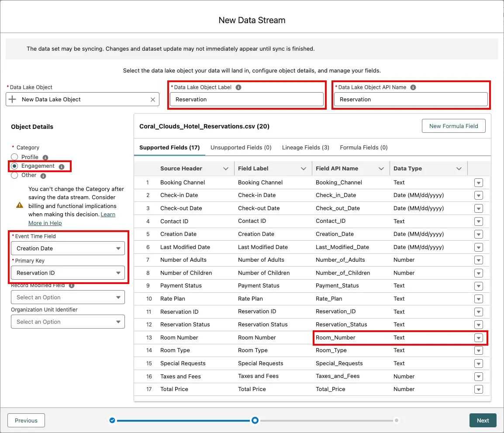Select the Engagement category radio button
This screenshot has width=504, height=433.
point(14,166)
